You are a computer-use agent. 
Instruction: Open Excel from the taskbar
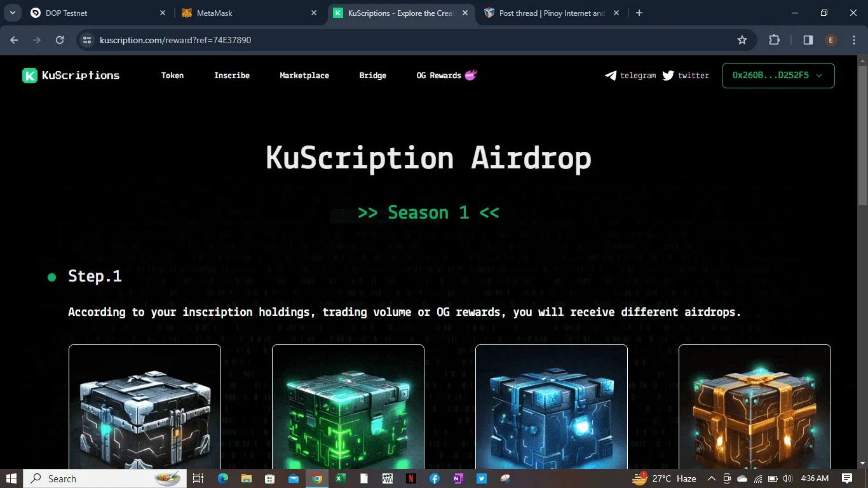pyautogui.click(x=340, y=478)
